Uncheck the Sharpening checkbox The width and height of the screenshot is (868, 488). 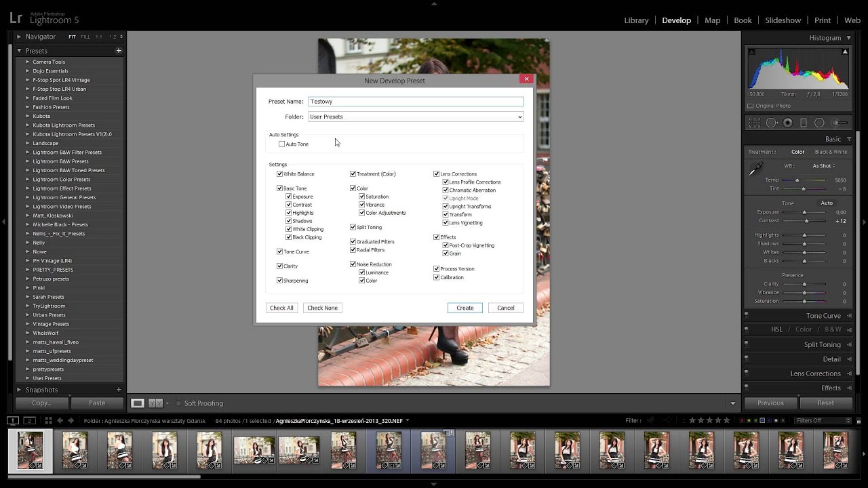tap(279, 281)
